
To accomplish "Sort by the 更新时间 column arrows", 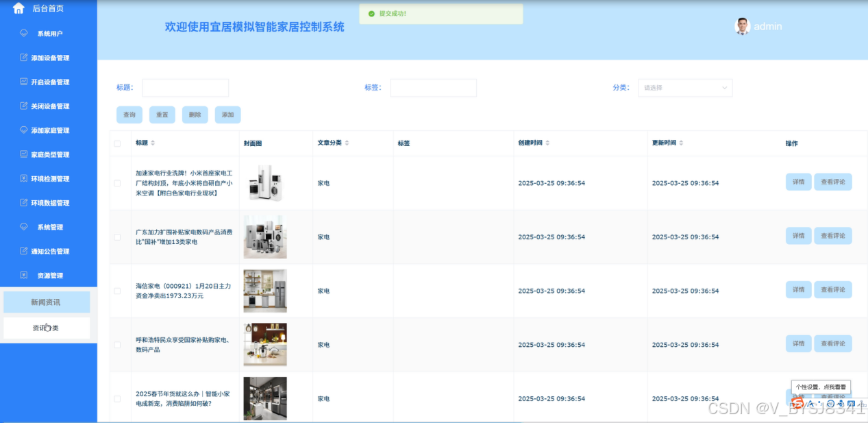I will [681, 143].
